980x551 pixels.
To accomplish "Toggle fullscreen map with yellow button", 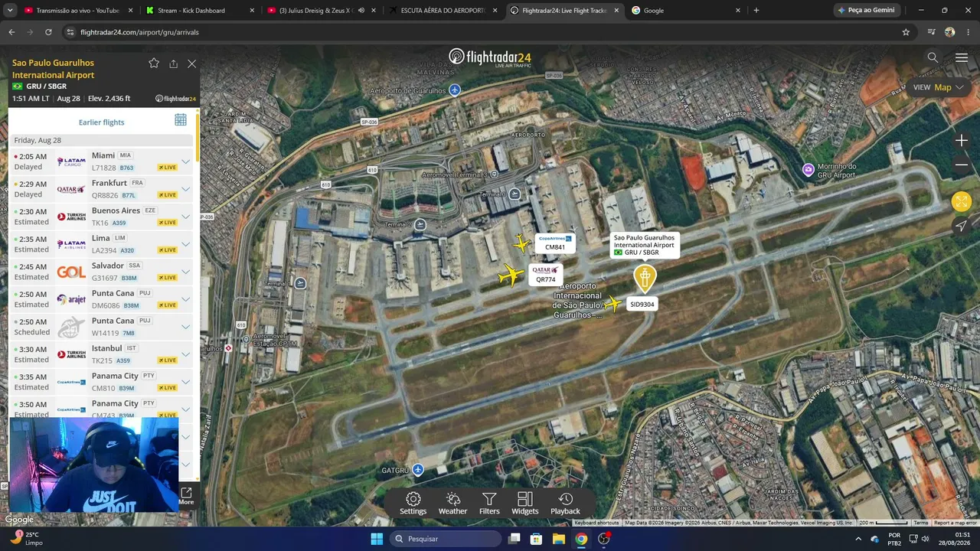I will point(962,201).
